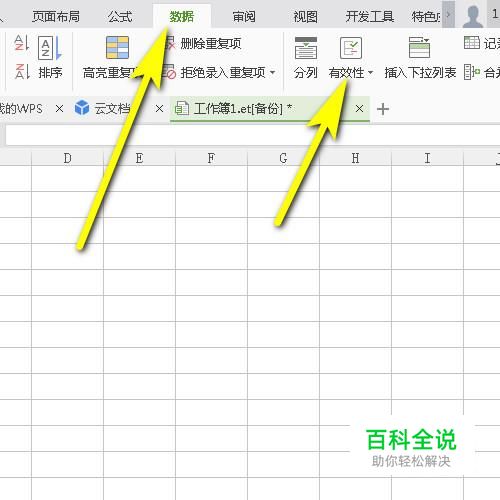Switch to the 开发工具 tab
The height and width of the screenshot is (500, 500).
pos(370,16)
